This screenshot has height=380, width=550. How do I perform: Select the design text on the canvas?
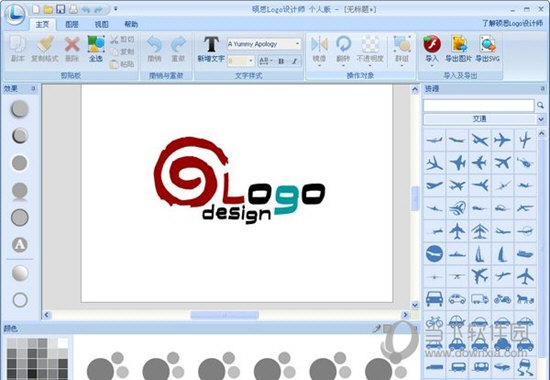236,214
